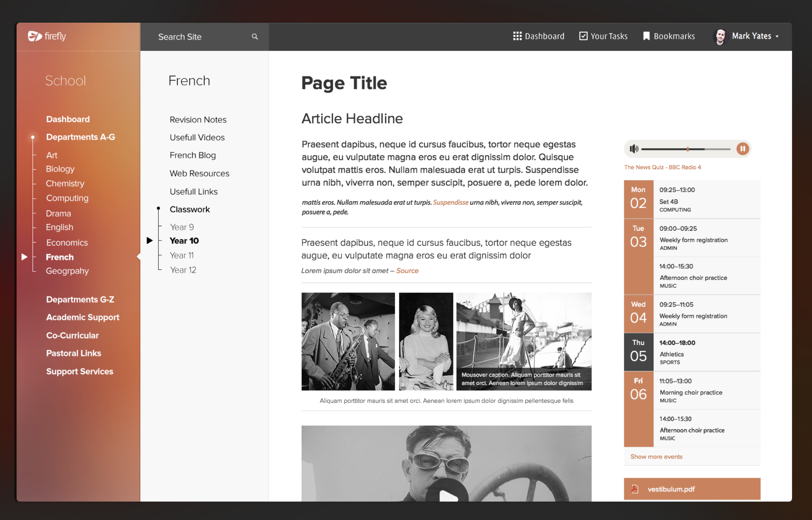The width and height of the screenshot is (812, 520).
Task: Click the PDF icon beside vestibulum.pdf
Action: 635,489
